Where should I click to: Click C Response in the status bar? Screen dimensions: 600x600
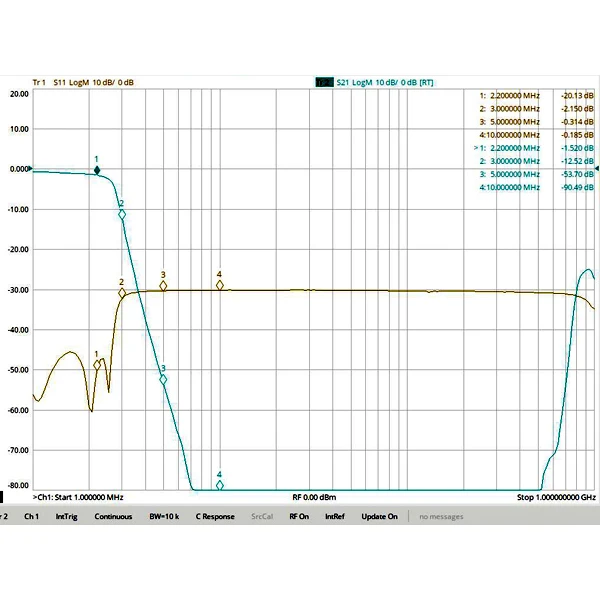215,517
